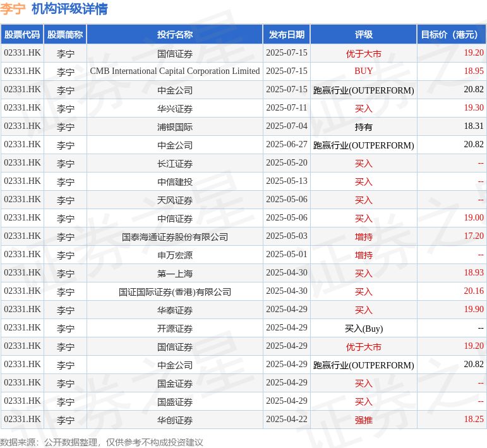Click date 2025-05-20

287,163
